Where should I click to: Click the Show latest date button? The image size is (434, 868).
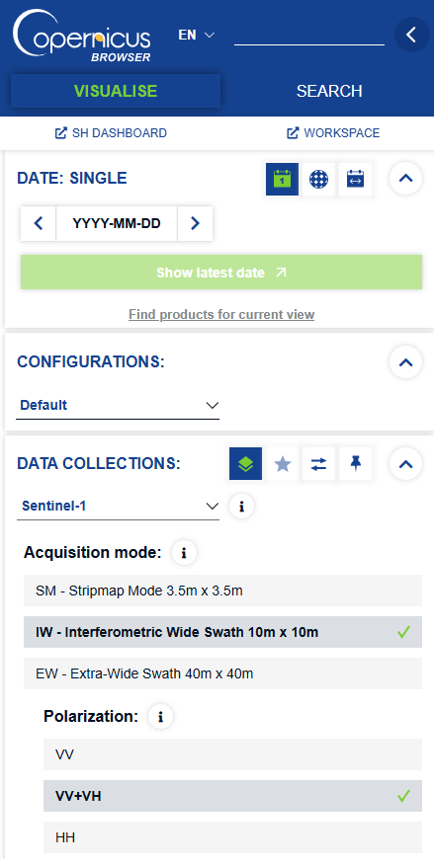221,273
